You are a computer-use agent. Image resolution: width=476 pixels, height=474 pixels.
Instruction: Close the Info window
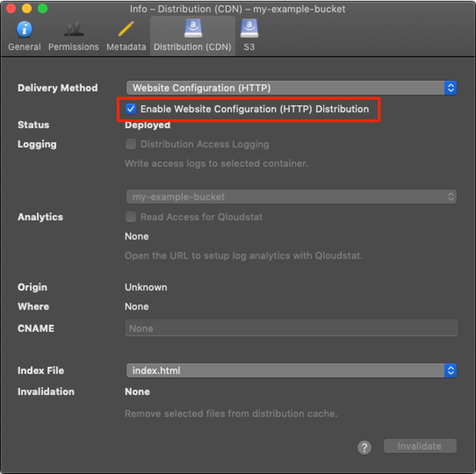pyautogui.click(x=11, y=8)
